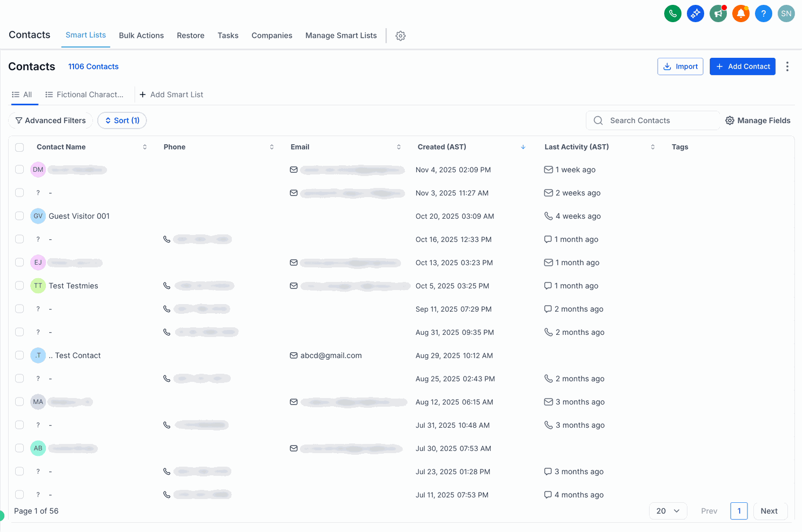Image resolution: width=802 pixels, height=532 pixels.
Task: Click the Prev page button
Action: click(709, 511)
